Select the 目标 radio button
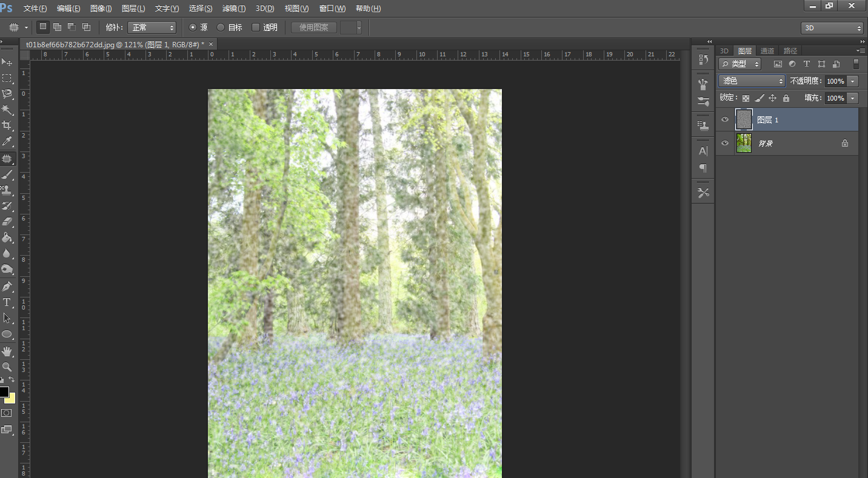This screenshot has width=868, height=478. click(221, 27)
